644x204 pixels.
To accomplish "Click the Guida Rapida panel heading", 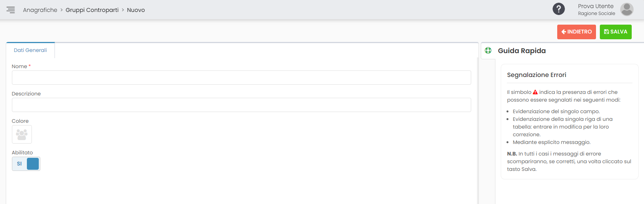I will (521, 51).
